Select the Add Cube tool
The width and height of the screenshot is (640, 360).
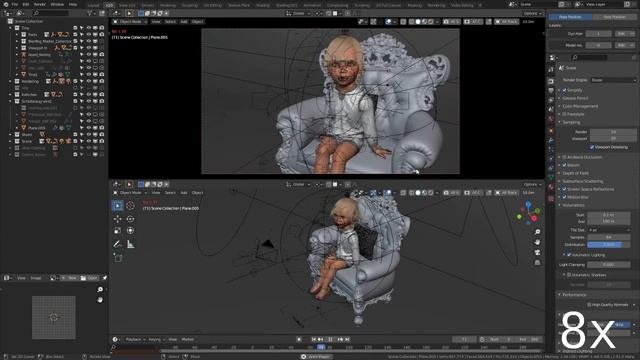(118, 258)
